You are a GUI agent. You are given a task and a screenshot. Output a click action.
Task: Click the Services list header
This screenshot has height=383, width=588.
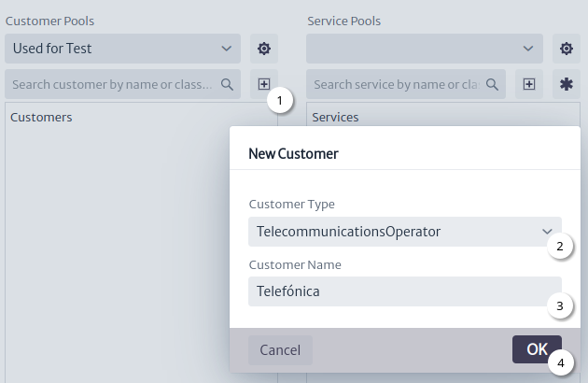pos(335,117)
